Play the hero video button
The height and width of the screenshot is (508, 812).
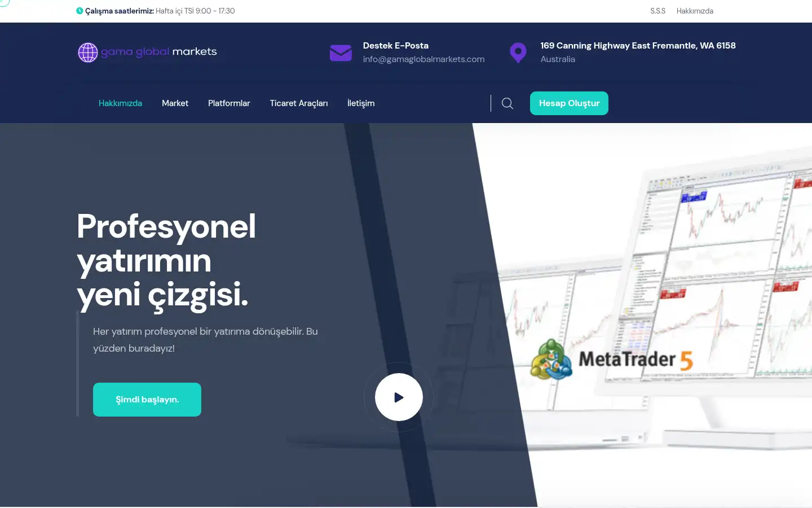pyautogui.click(x=399, y=397)
